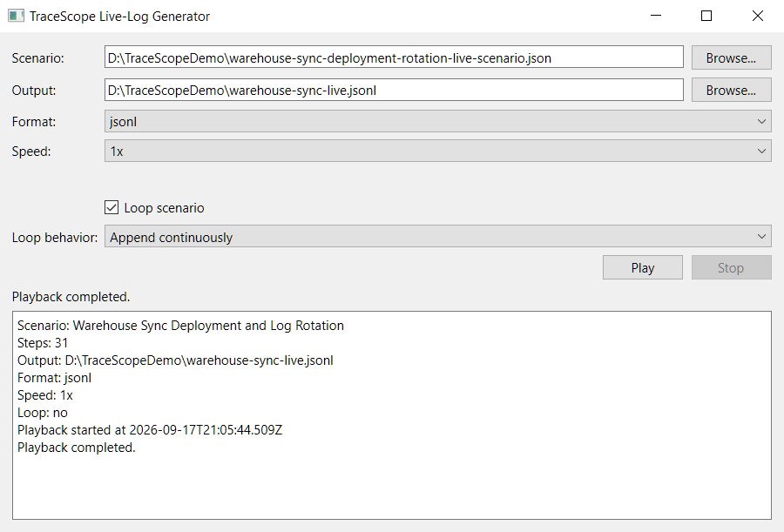This screenshot has height=532, width=784.
Task: Click the 'Loop behavior:' field label
Action: tap(55, 238)
